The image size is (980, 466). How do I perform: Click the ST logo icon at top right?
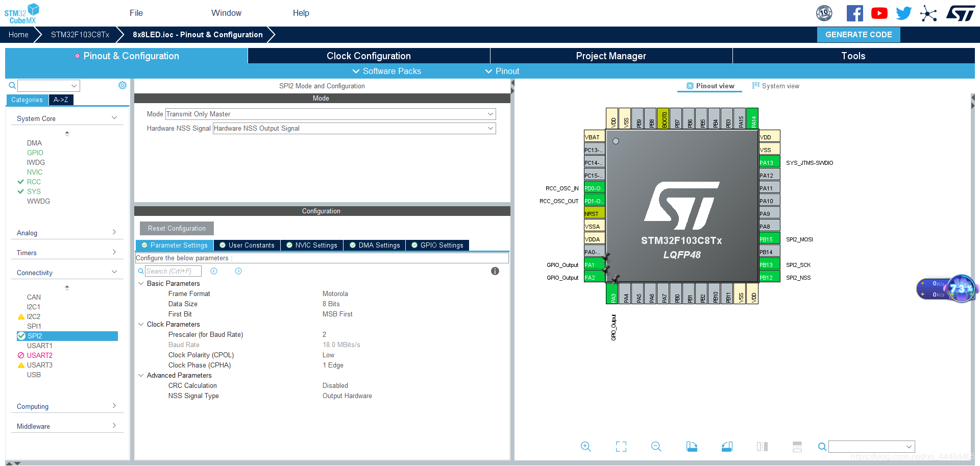(961, 13)
